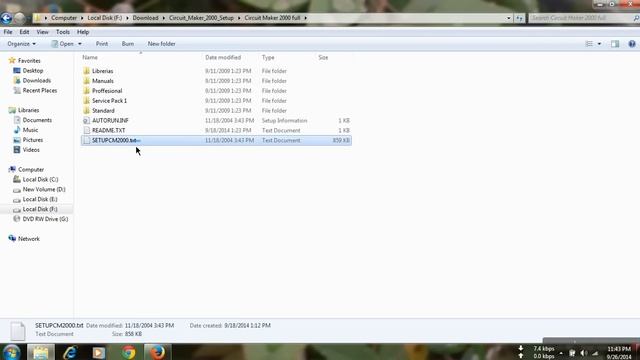The width and height of the screenshot is (640, 360).
Task: Open the media player taskbar icon
Action: [99, 352]
